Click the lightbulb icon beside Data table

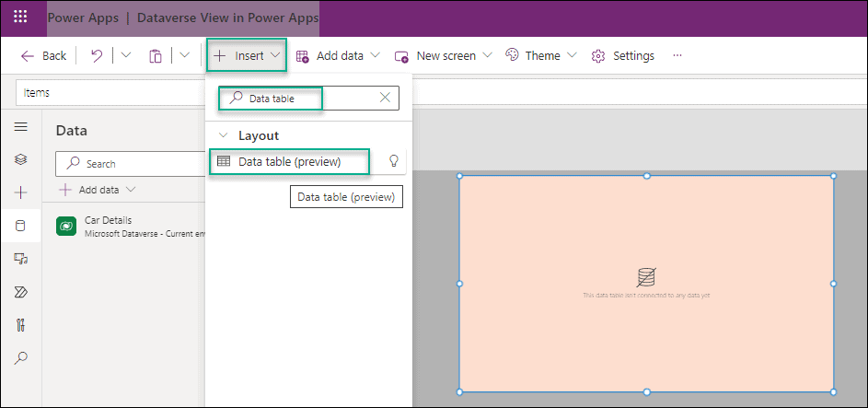click(394, 161)
